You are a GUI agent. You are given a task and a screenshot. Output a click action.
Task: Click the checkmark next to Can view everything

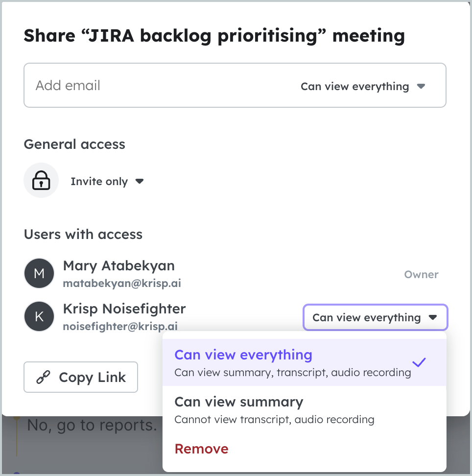(419, 362)
